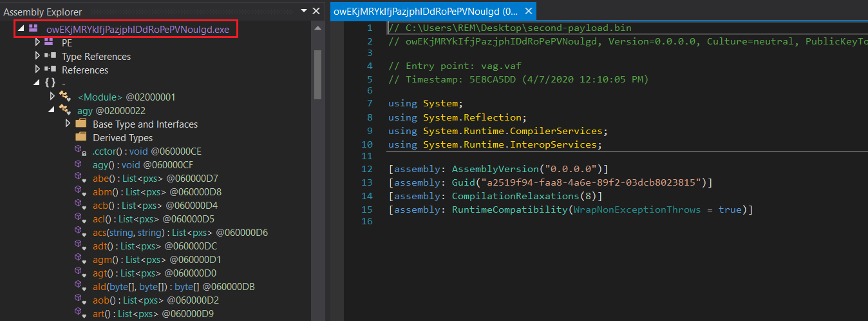Expand the Type References node

click(38, 56)
